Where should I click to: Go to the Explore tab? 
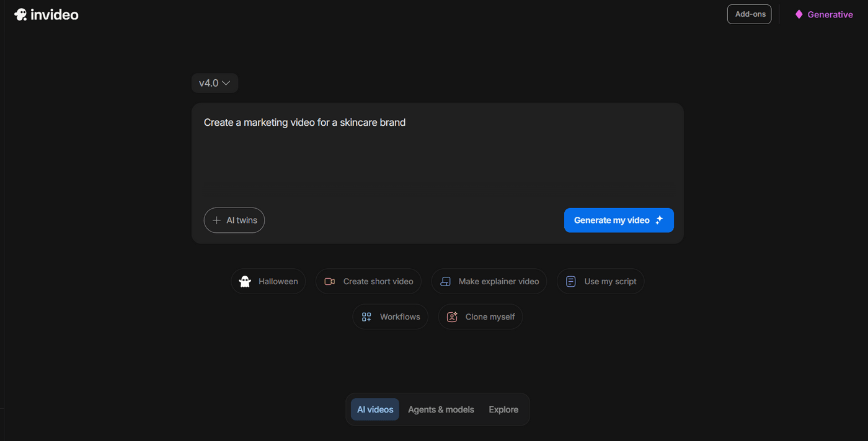point(503,409)
